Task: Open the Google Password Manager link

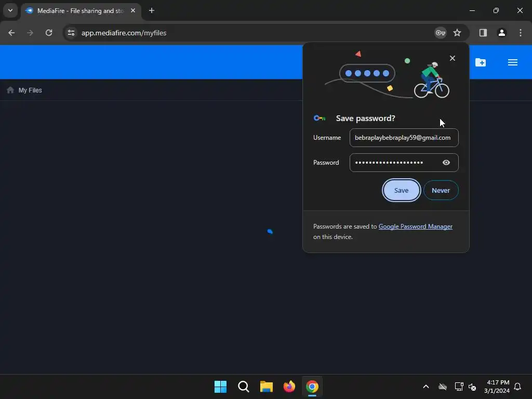Action: coord(415,227)
